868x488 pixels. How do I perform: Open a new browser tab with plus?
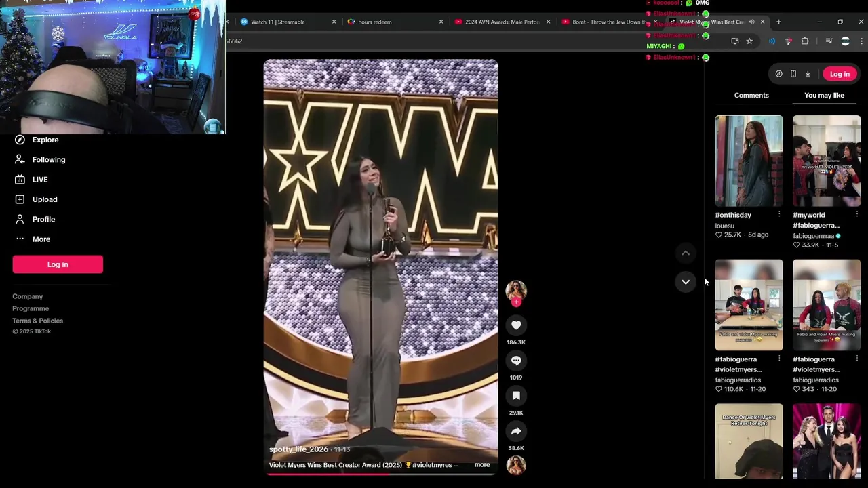click(x=778, y=22)
